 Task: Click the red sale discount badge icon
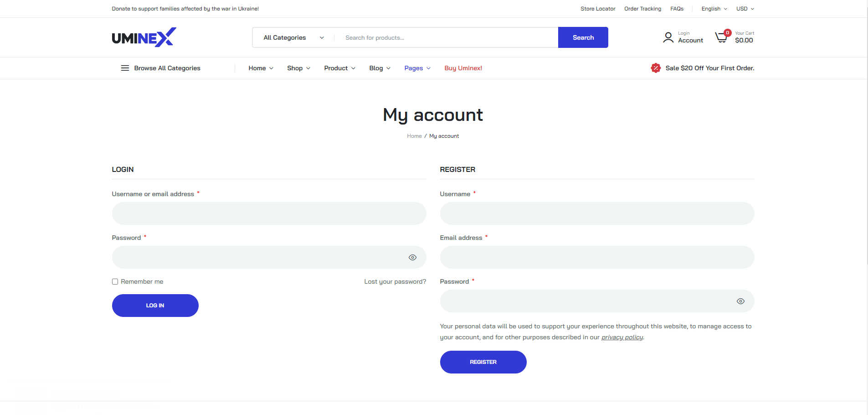(656, 68)
